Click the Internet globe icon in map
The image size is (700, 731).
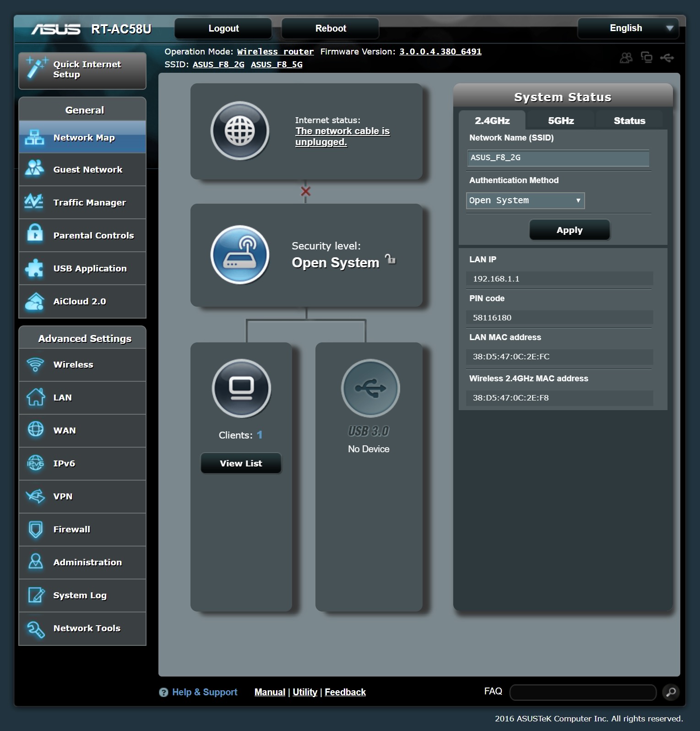[x=240, y=130]
